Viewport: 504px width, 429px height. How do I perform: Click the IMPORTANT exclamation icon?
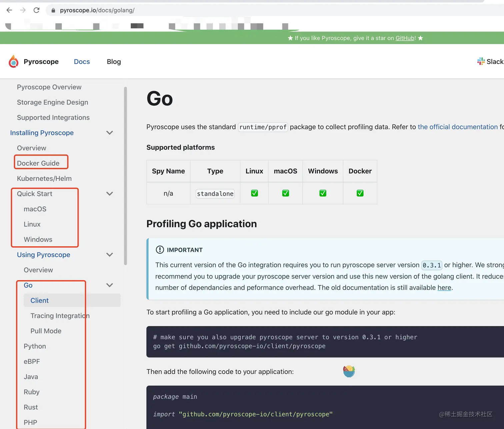tap(160, 250)
